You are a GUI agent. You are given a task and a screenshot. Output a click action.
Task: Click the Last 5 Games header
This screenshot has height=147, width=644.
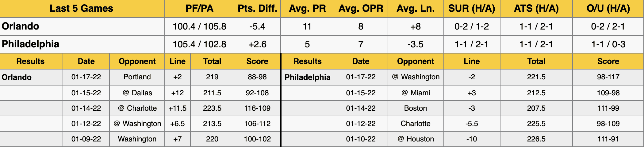[82, 9]
